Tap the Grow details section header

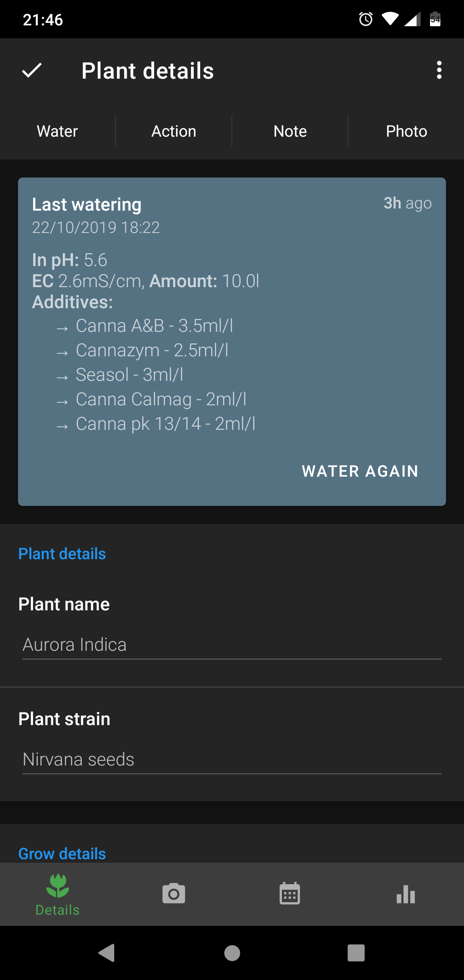point(62,854)
